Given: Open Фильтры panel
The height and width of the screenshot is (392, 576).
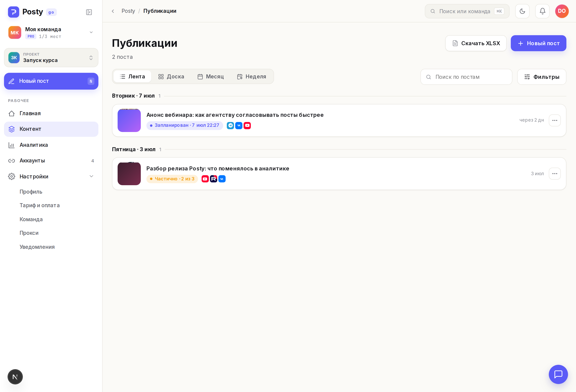Looking at the screenshot, I should (542, 77).
